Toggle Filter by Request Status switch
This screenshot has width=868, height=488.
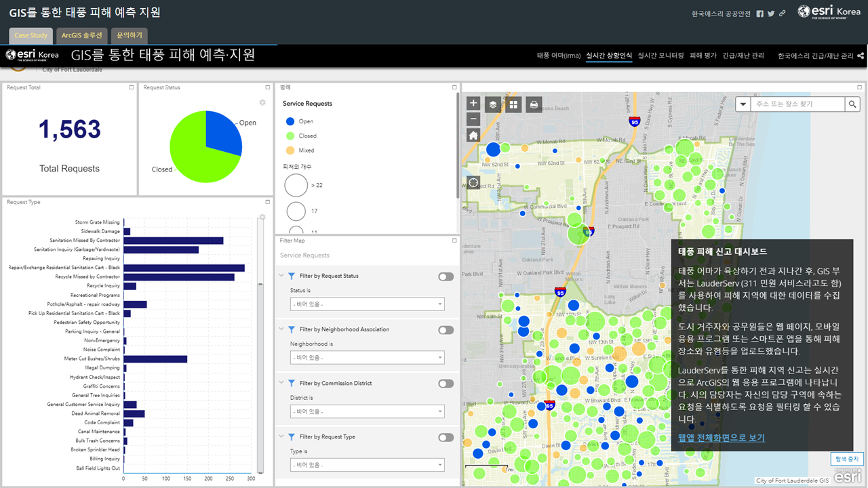[446, 277]
